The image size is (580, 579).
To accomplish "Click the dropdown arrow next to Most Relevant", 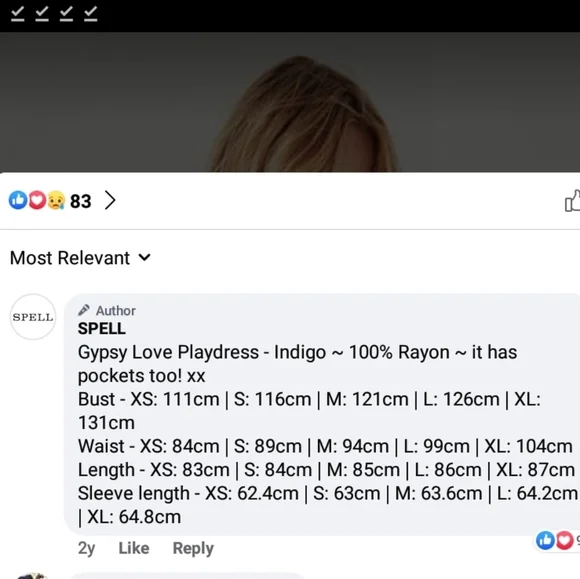I will 144,257.
